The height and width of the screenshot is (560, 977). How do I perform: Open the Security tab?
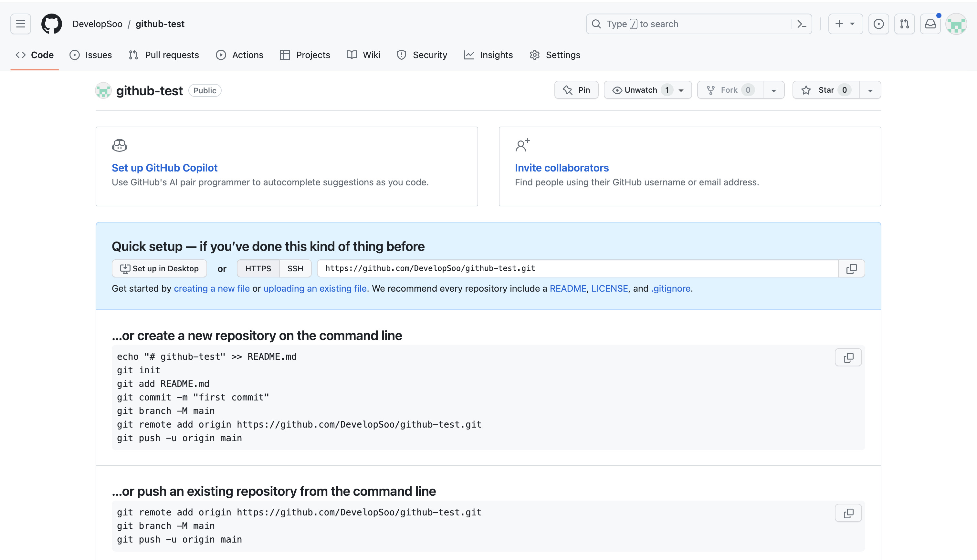[x=422, y=55]
